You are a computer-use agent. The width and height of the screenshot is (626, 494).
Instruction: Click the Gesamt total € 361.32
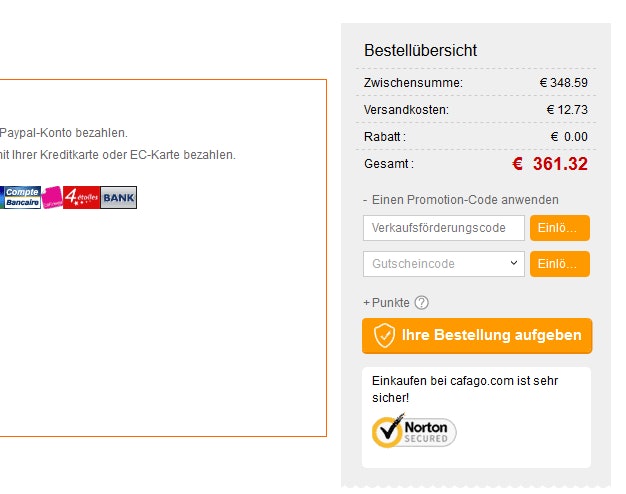tap(550, 164)
